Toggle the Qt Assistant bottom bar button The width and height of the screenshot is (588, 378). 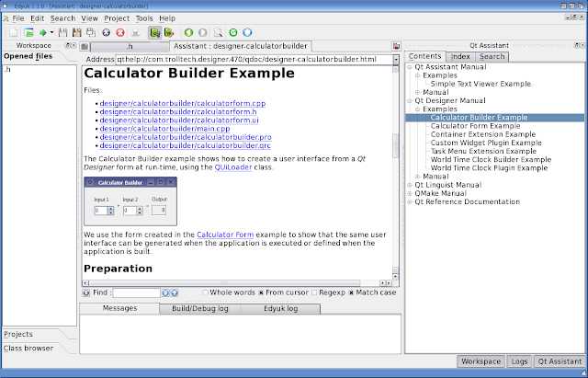point(560,361)
